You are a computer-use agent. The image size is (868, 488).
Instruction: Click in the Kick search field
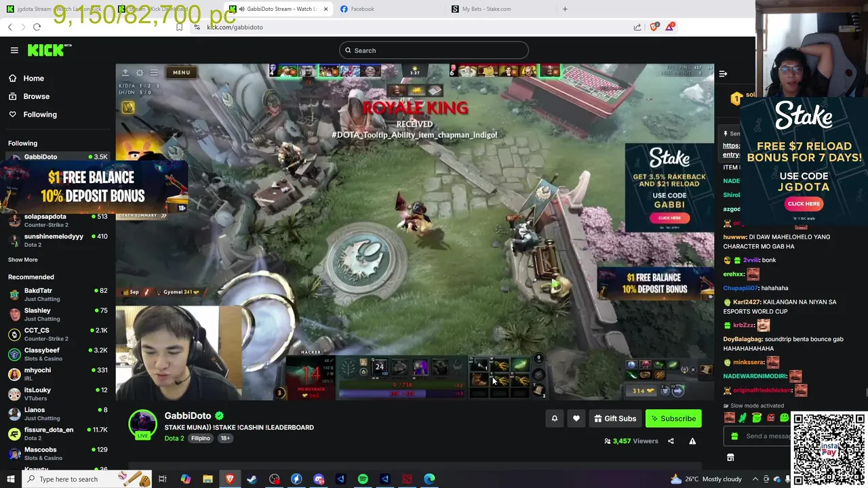pos(434,50)
